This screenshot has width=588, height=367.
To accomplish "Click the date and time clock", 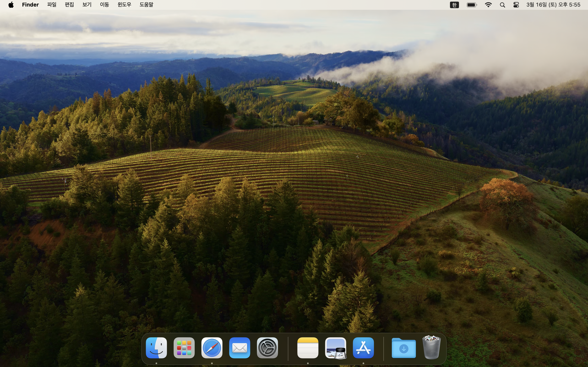I will tap(553, 5).
